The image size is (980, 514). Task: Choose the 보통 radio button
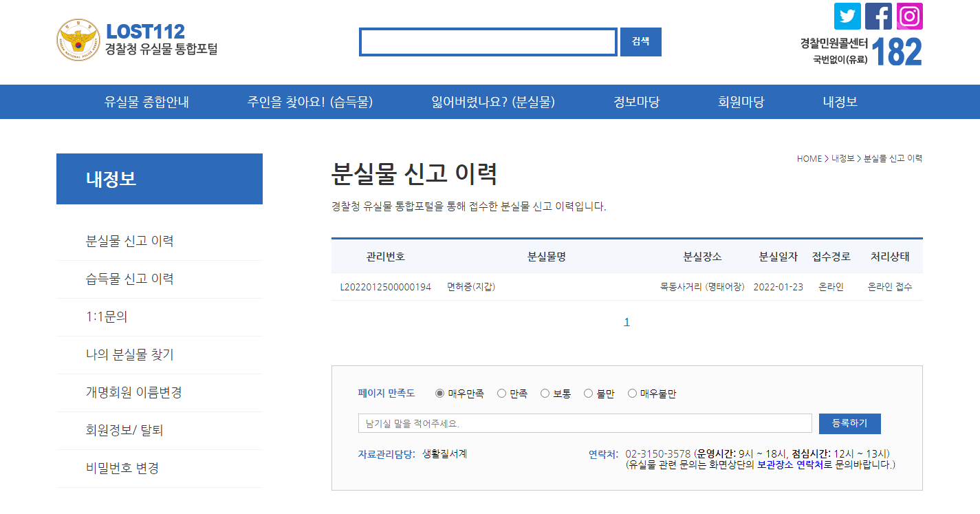pyautogui.click(x=545, y=394)
